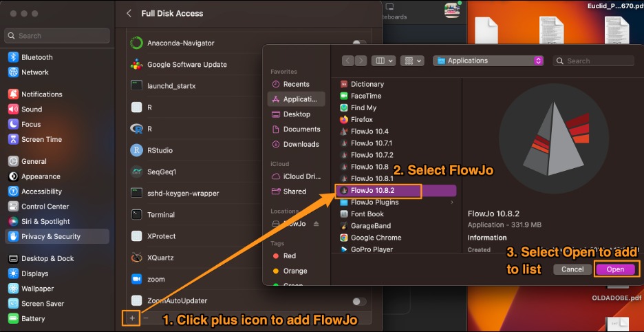Click the eject icon next to FlowJo
Screen dimensions: 644x332
pos(316,224)
